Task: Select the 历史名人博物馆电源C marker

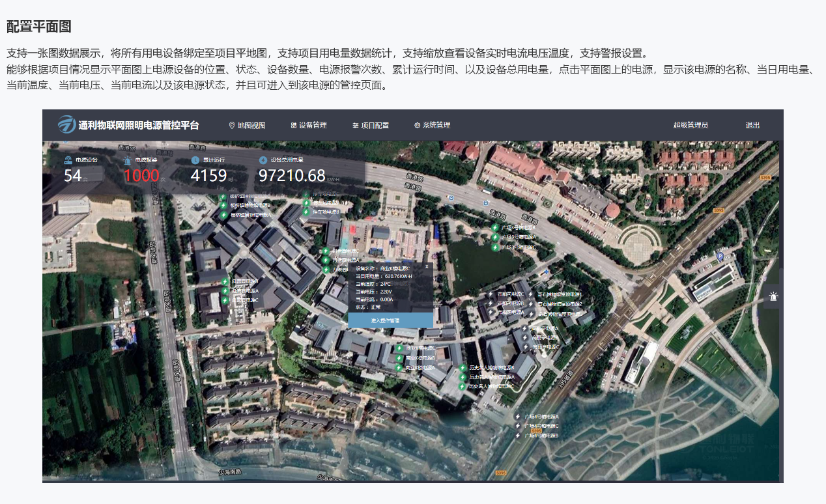Action: (x=463, y=386)
